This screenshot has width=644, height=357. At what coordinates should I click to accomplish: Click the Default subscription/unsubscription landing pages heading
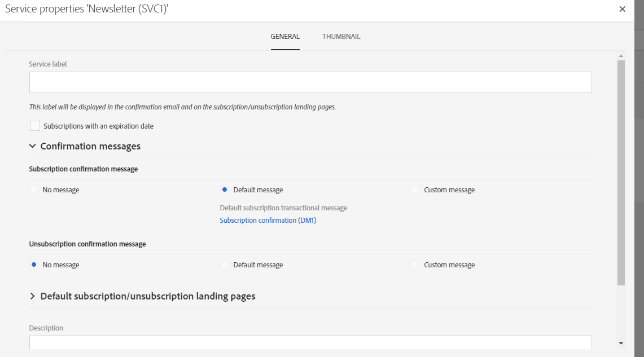tap(148, 297)
